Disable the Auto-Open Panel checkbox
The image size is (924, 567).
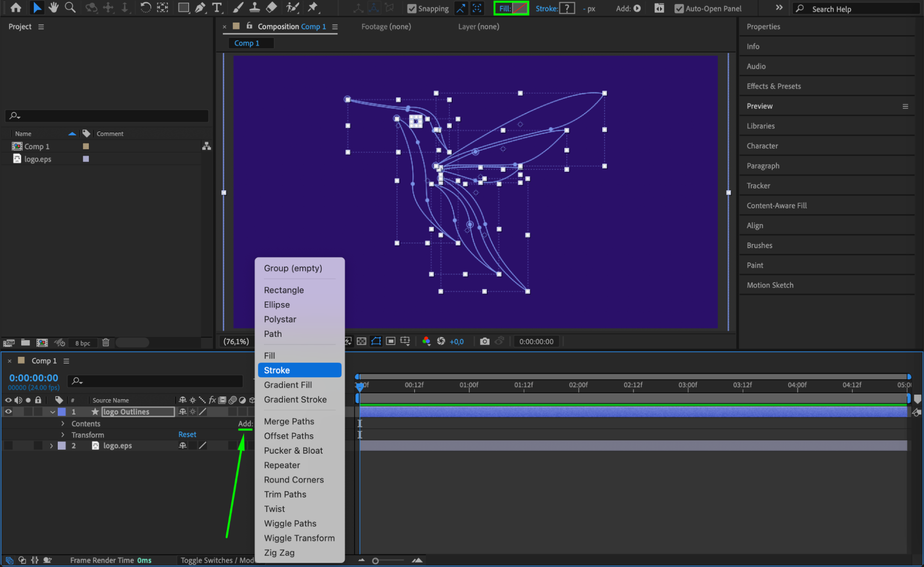click(679, 8)
